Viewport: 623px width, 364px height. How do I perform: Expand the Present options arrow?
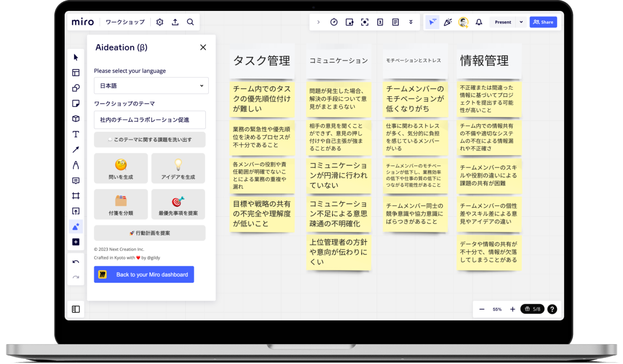(x=521, y=22)
